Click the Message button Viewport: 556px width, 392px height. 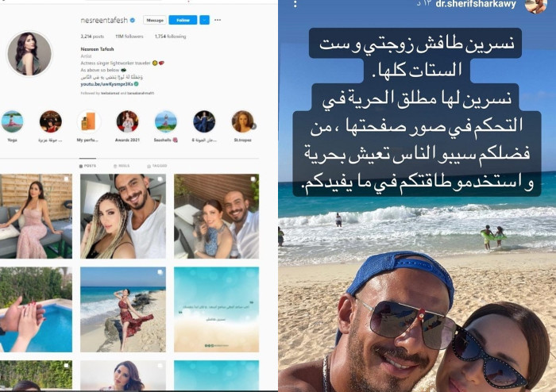click(x=155, y=20)
